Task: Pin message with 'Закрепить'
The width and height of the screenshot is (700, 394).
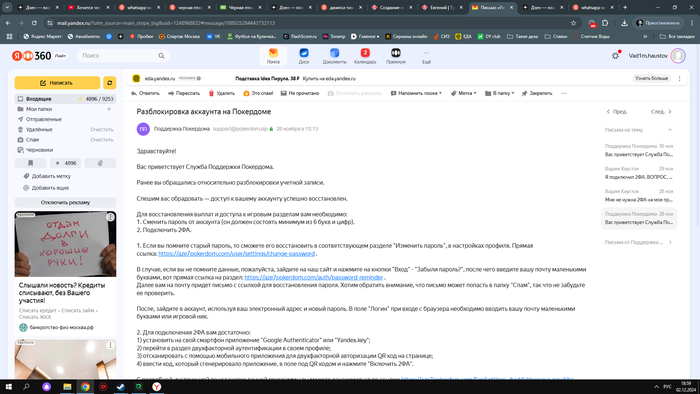Action: click(x=537, y=93)
